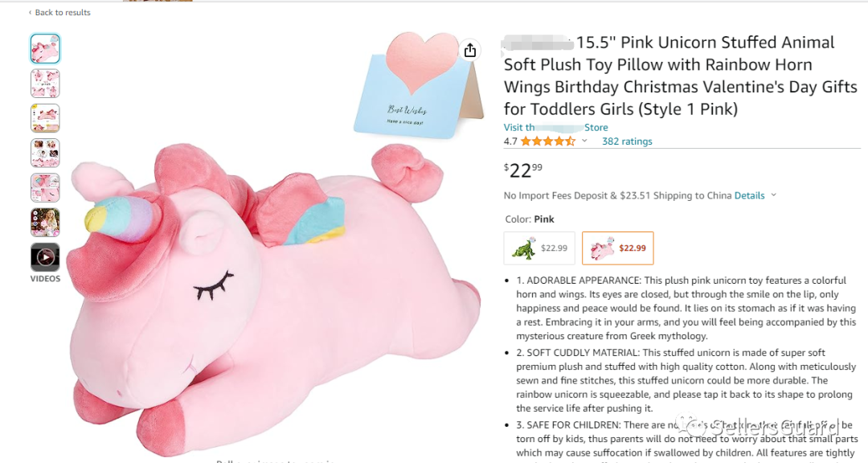Open the sixth thumbnail with the girl
This screenshot has width=868, height=463.
click(x=45, y=222)
